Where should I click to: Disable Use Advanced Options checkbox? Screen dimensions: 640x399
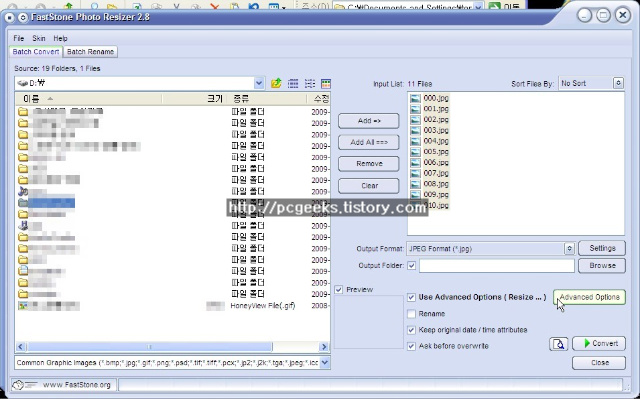click(x=411, y=297)
